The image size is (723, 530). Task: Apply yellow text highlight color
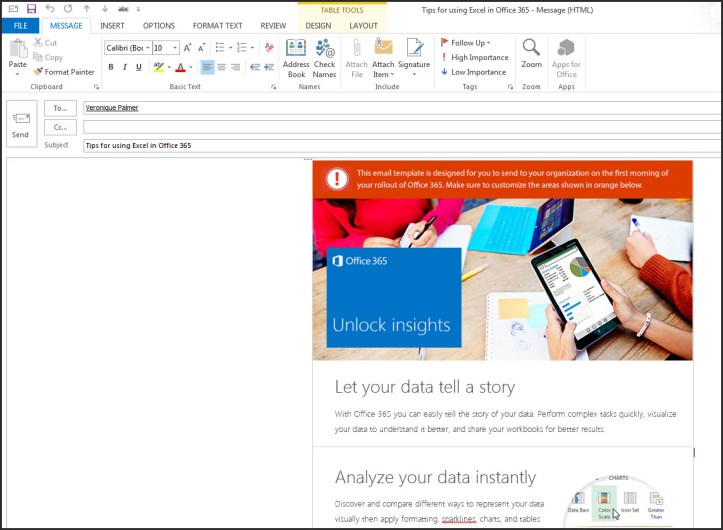pos(159,67)
